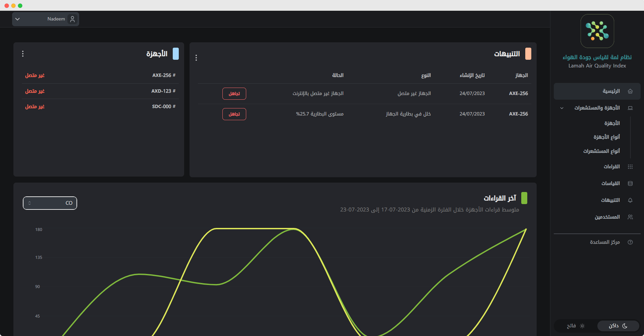Click the user avatar icon beside Nadeem

click(72, 19)
